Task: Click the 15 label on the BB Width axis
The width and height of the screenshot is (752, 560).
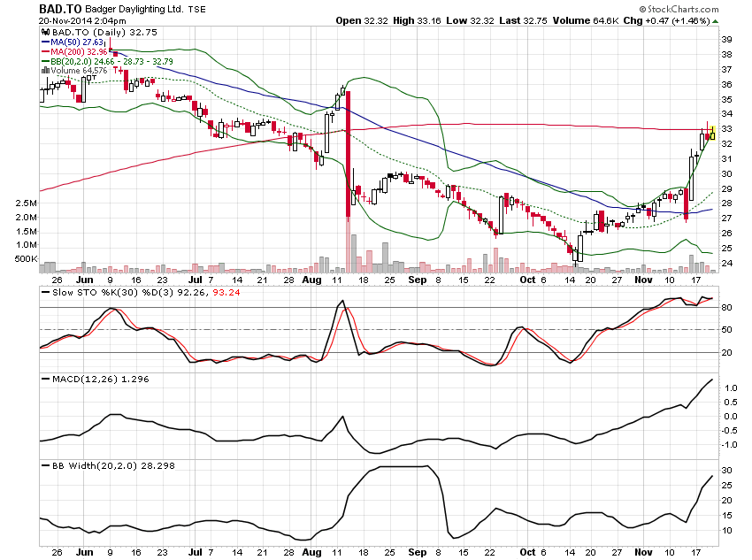Action: [726, 516]
